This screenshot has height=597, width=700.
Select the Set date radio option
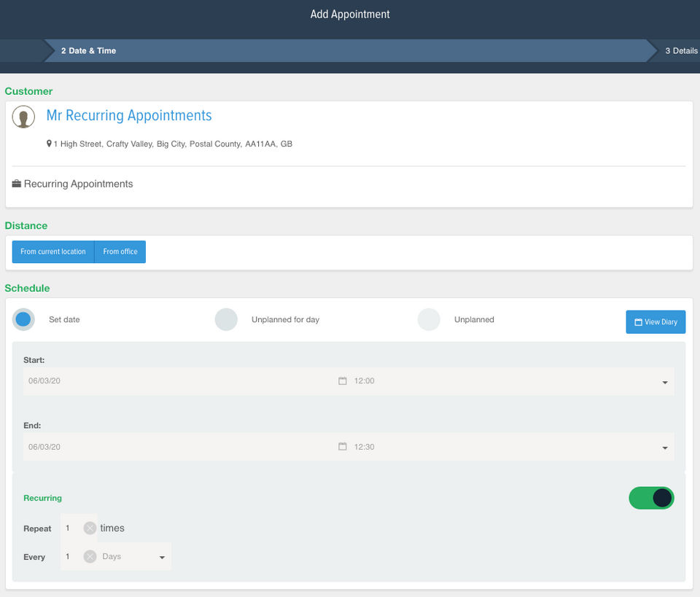click(x=23, y=319)
